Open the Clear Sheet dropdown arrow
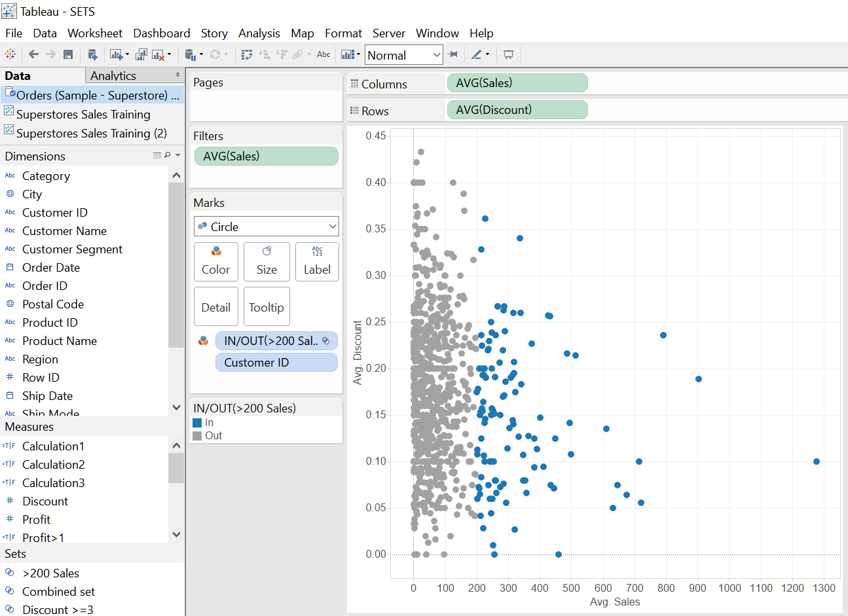This screenshot has height=616, width=848. [x=169, y=55]
